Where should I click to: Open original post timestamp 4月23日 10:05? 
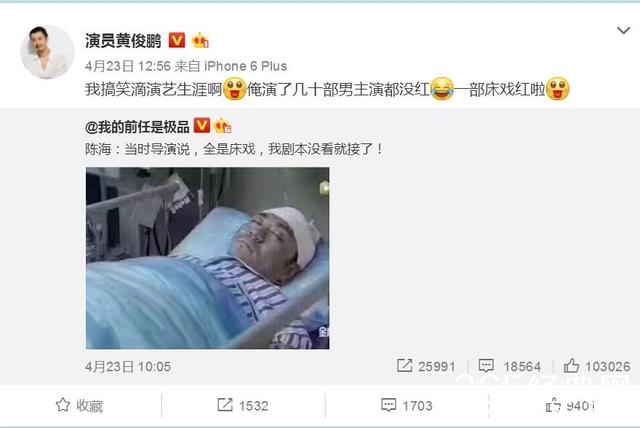tap(128, 366)
